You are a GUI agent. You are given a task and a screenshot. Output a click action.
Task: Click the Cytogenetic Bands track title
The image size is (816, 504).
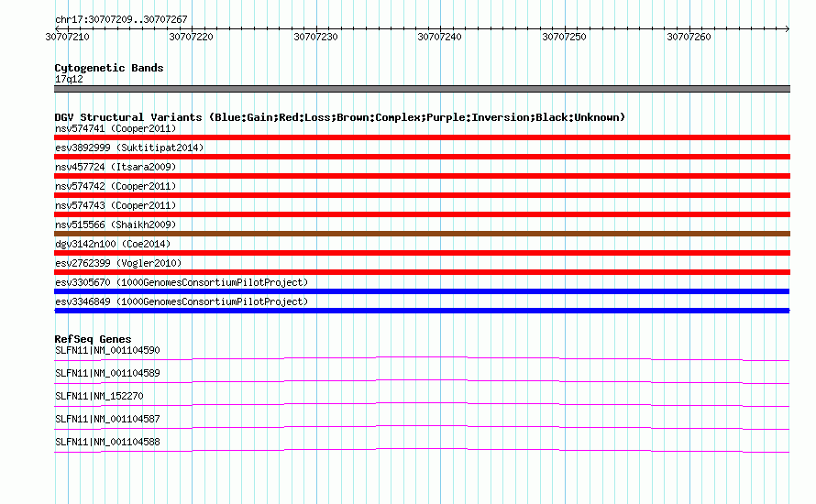pyautogui.click(x=109, y=68)
